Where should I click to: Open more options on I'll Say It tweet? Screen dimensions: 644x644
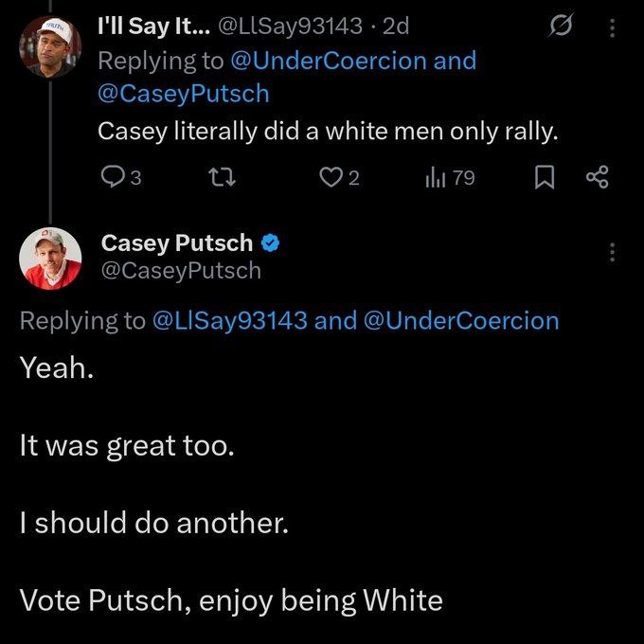613,29
